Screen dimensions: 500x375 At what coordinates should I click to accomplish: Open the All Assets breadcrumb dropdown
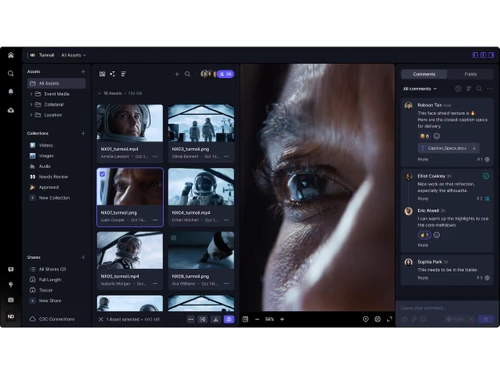[73, 55]
